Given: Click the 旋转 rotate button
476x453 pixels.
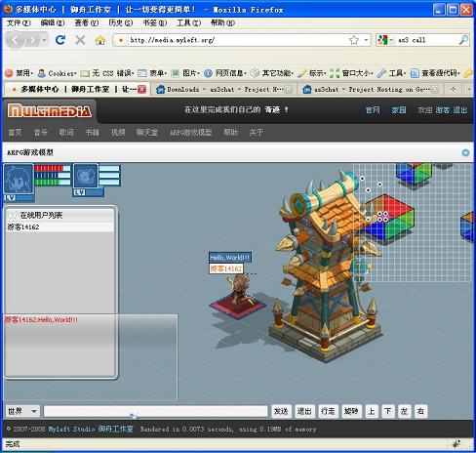Looking at the screenshot, I should tap(351, 411).
